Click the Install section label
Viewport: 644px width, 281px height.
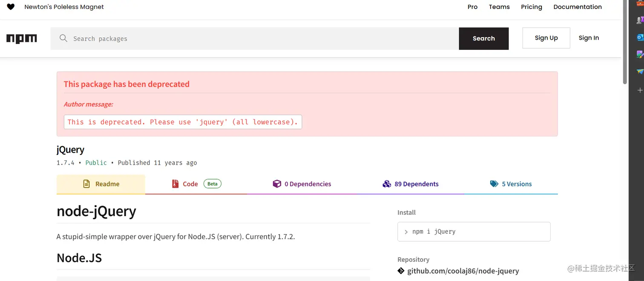coord(406,212)
